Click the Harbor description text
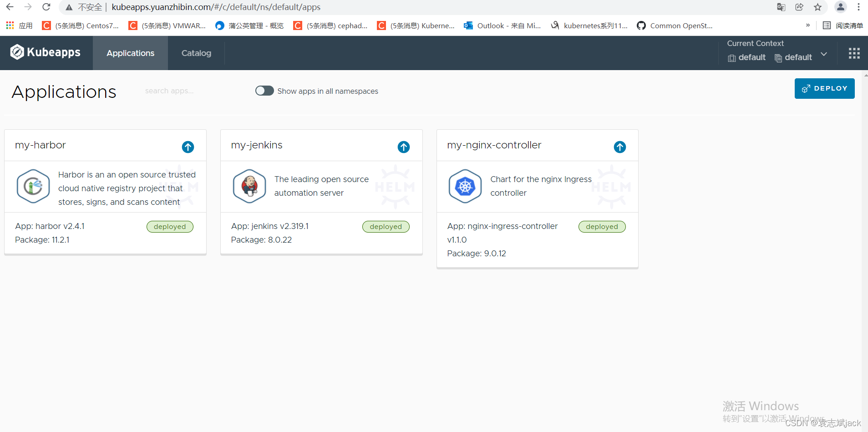 (x=127, y=188)
